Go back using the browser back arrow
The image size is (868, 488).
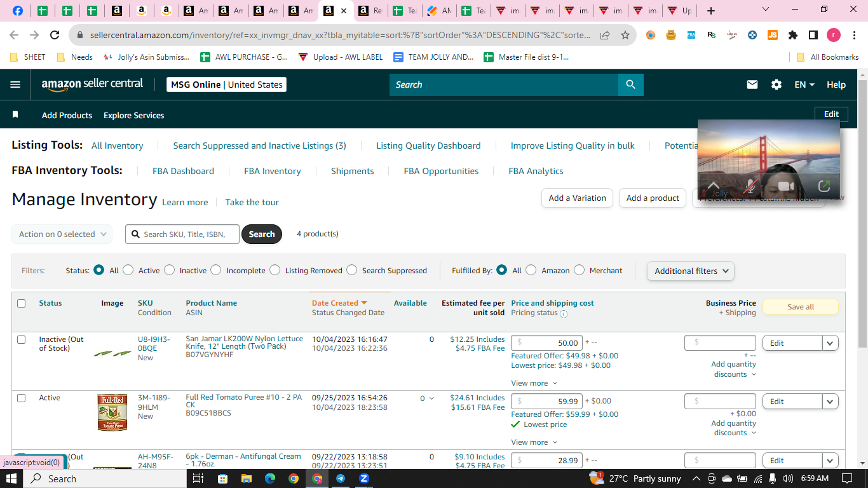tap(14, 35)
